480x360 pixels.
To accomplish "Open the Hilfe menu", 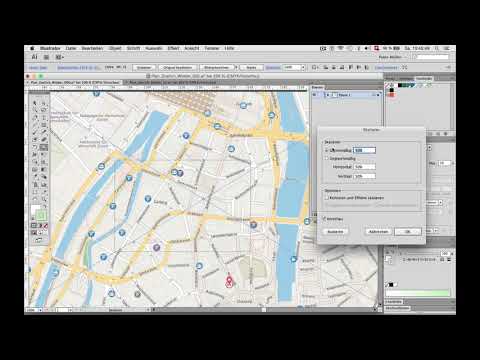I will pyautogui.click(x=229, y=48).
